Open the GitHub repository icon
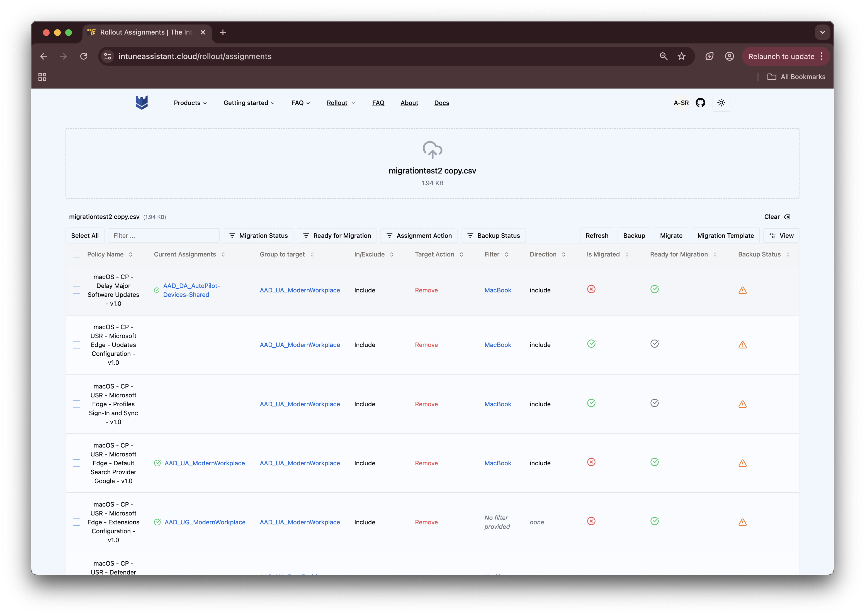The width and height of the screenshot is (865, 616). click(700, 102)
